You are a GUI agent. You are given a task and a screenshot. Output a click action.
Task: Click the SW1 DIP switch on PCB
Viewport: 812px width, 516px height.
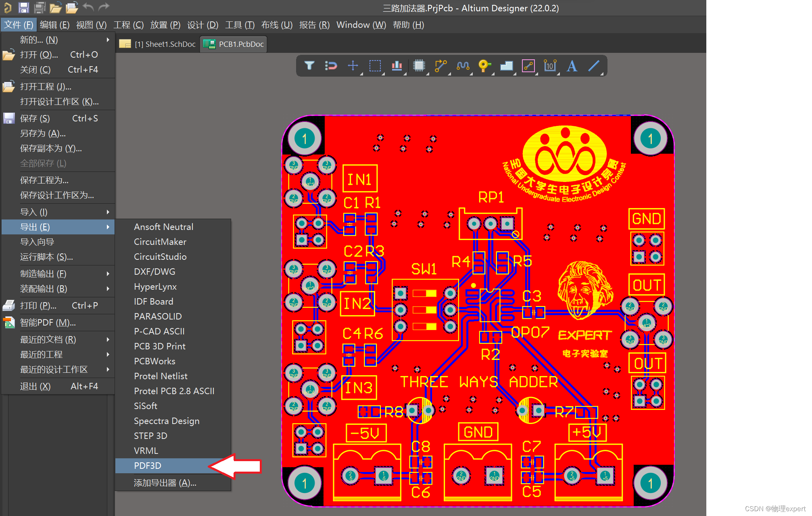pos(425,309)
